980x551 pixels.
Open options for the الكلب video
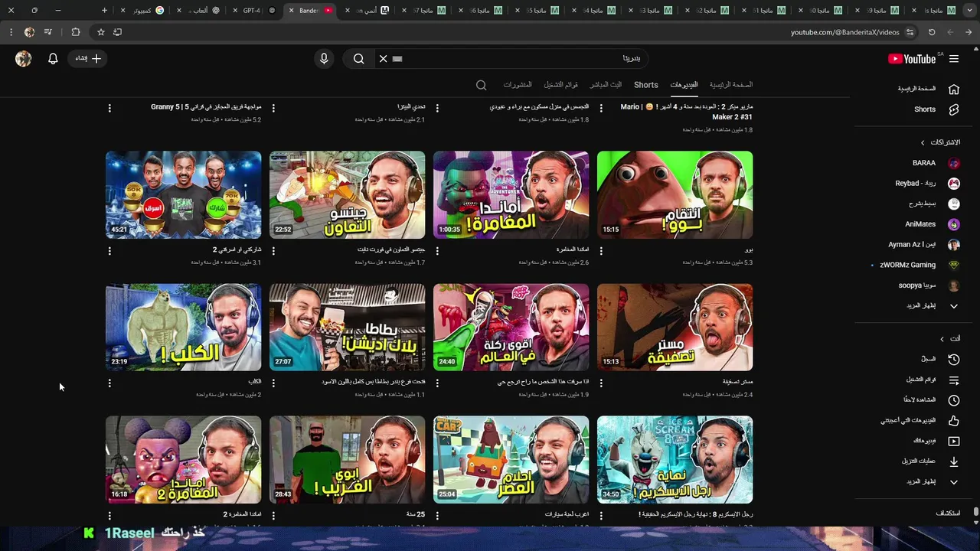[109, 383]
